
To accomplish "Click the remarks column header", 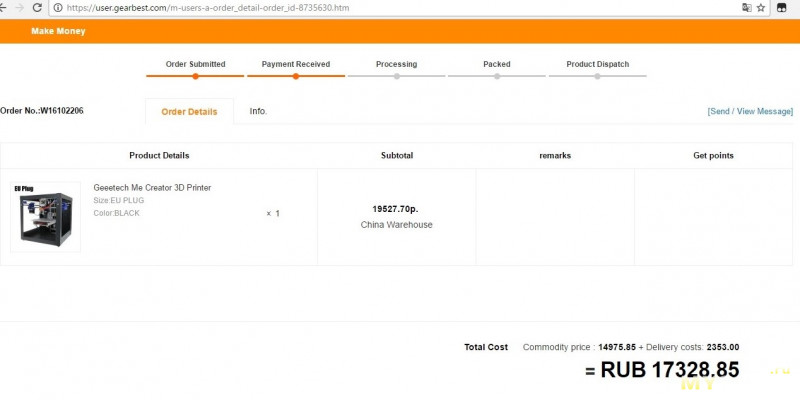I will click(x=555, y=156).
